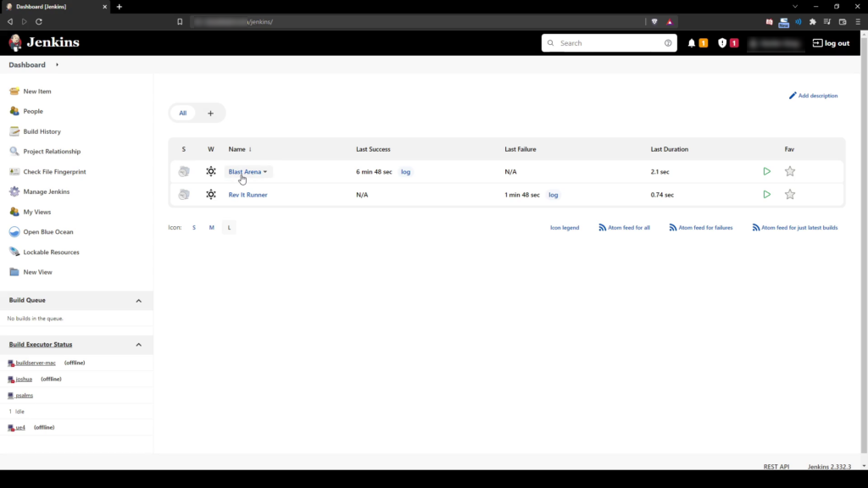
Task: Click the build status icon of Rev It Runner
Action: [184, 195]
